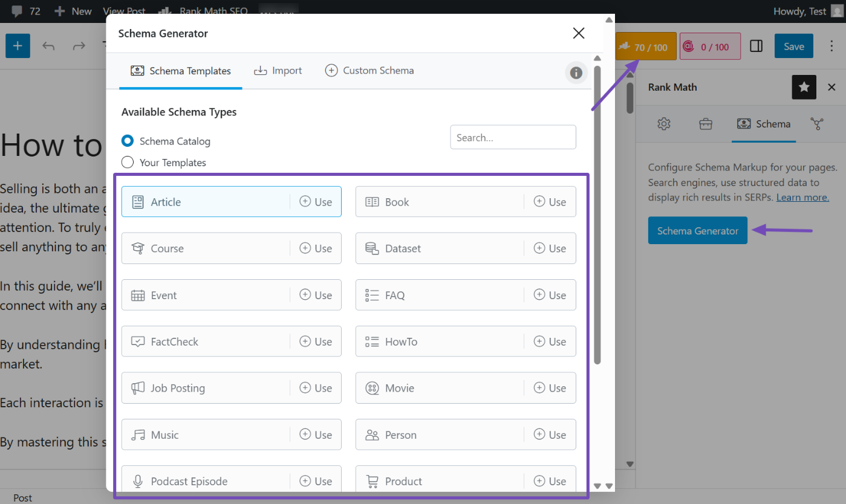
Task: Switch to the Import tab
Action: click(x=278, y=71)
